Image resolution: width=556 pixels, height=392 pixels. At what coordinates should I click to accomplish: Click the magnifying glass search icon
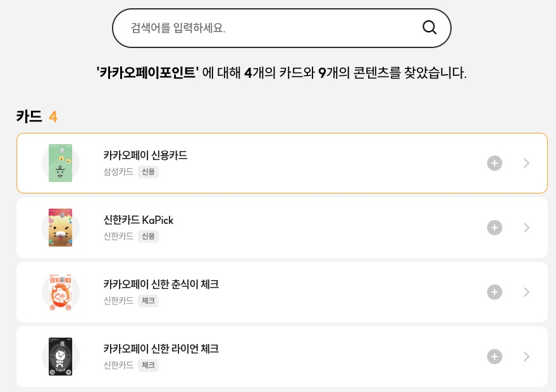click(x=429, y=27)
